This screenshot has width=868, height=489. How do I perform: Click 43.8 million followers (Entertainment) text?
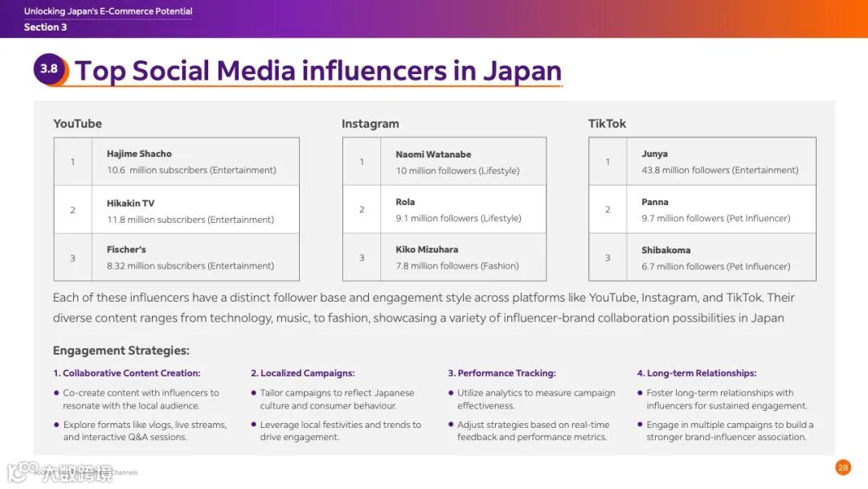click(720, 170)
